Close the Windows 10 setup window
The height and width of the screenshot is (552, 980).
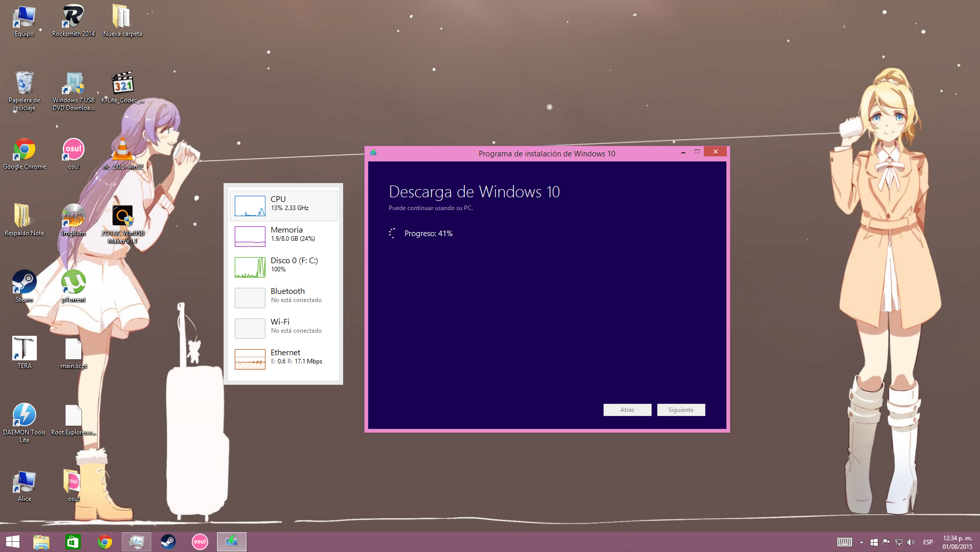click(715, 152)
